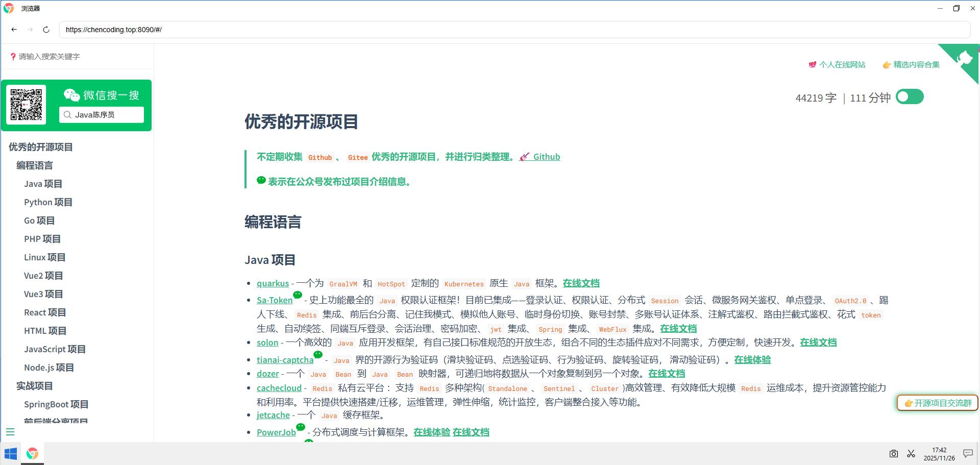
Task: Click the WeChat QR code image
Action: (26, 105)
